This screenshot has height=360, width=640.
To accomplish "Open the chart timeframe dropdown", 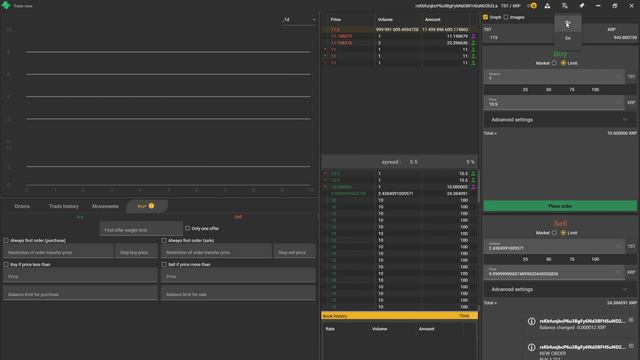I will [x=299, y=20].
